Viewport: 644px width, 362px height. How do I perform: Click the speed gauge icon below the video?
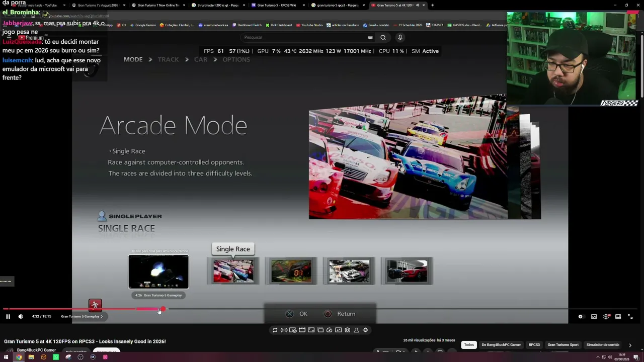(329, 330)
